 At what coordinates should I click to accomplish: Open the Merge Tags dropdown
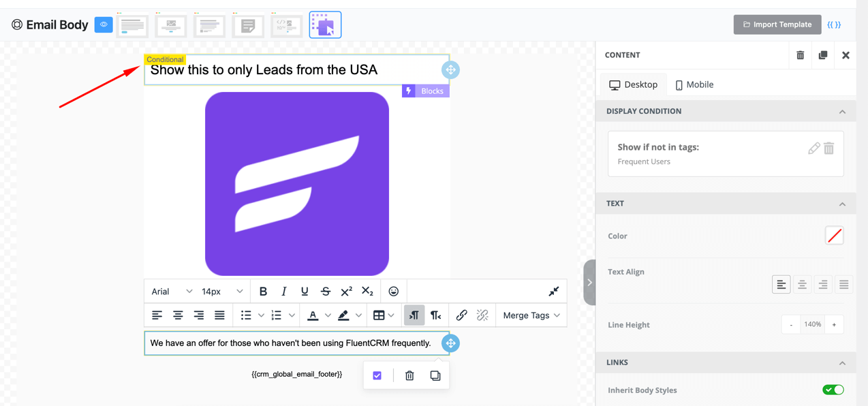tap(531, 315)
